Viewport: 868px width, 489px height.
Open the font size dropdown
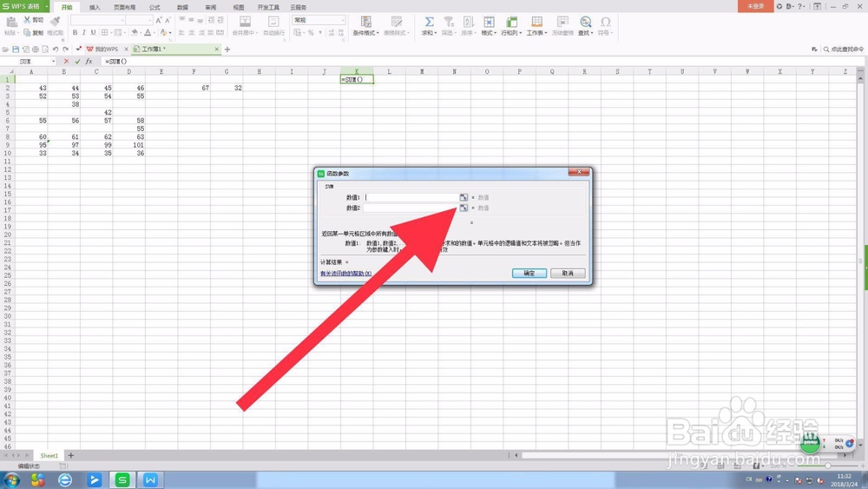[149, 21]
